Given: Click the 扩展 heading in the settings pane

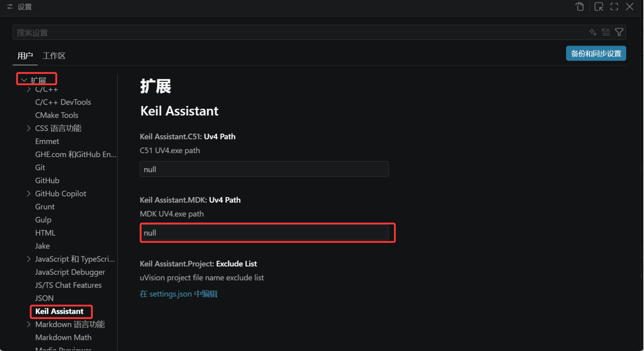Looking at the screenshot, I should click(156, 86).
